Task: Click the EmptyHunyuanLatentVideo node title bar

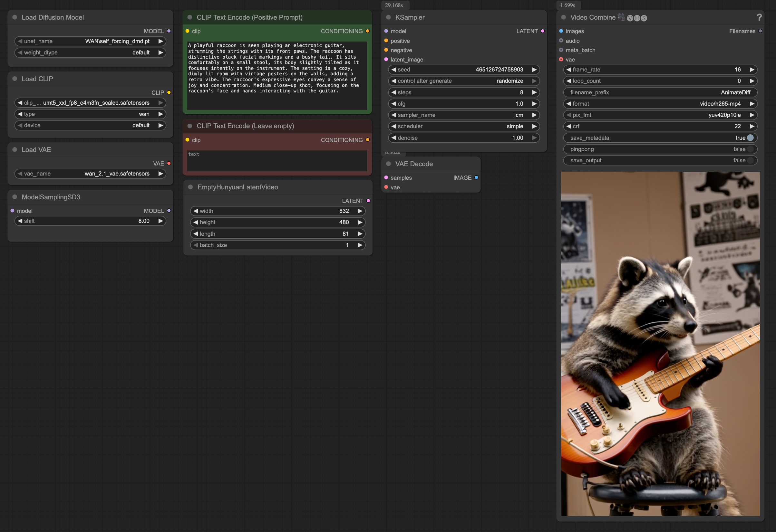Action: coord(238,187)
